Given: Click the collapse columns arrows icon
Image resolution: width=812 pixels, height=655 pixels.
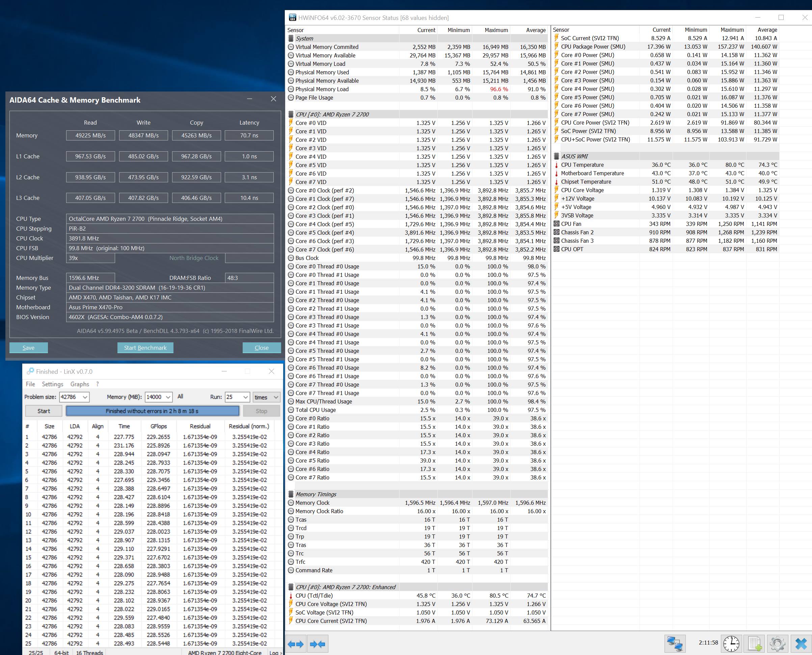Looking at the screenshot, I should point(318,644).
